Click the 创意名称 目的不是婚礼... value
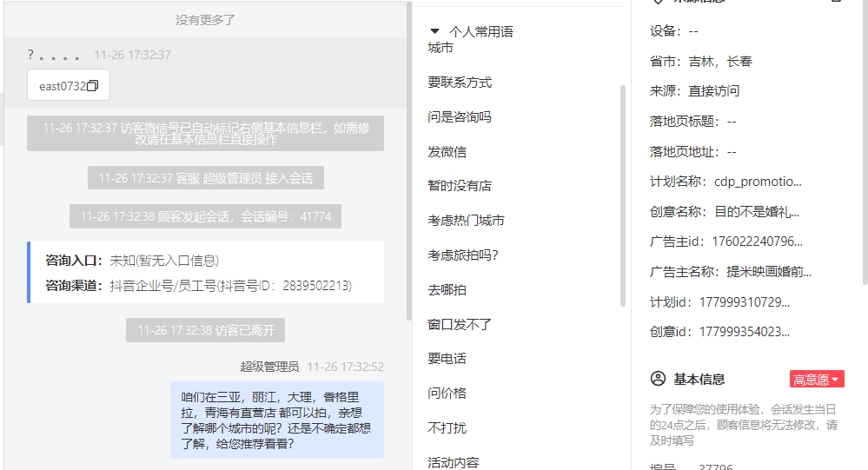Viewport: 868px width, 470px height. point(757,211)
